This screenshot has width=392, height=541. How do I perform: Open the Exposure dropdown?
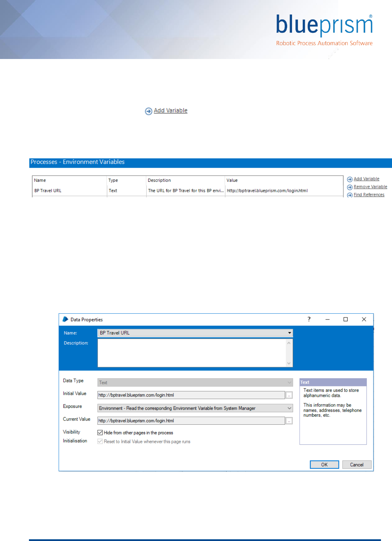[195, 408]
